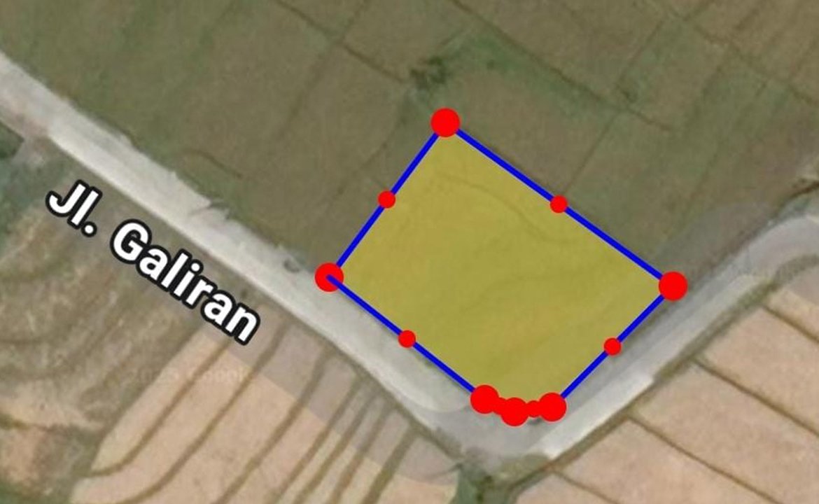
Task: Click the dark green bush above polygon
Action: 431,71
